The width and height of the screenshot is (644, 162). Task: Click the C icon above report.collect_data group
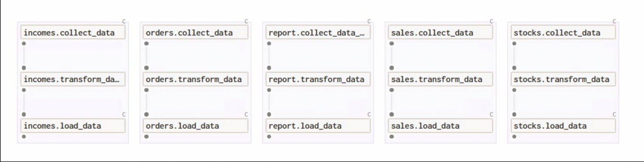click(x=369, y=21)
